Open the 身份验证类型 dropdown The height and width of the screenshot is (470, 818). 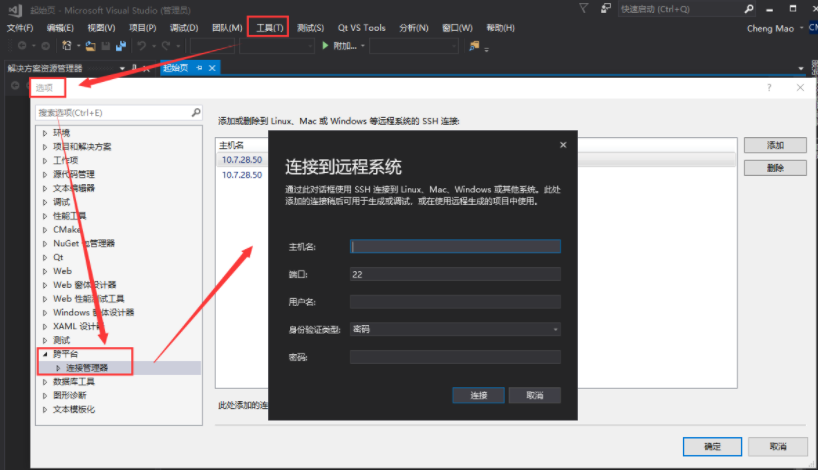tap(455, 329)
